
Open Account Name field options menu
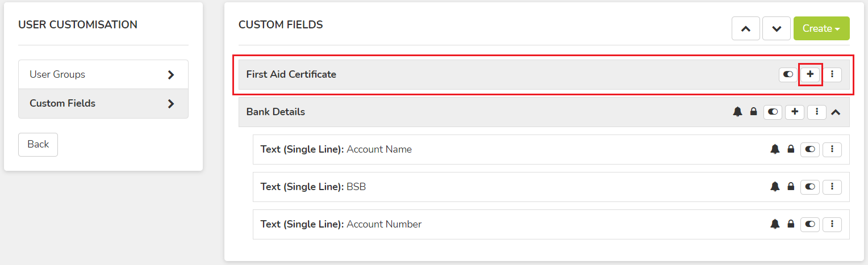[x=832, y=149]
